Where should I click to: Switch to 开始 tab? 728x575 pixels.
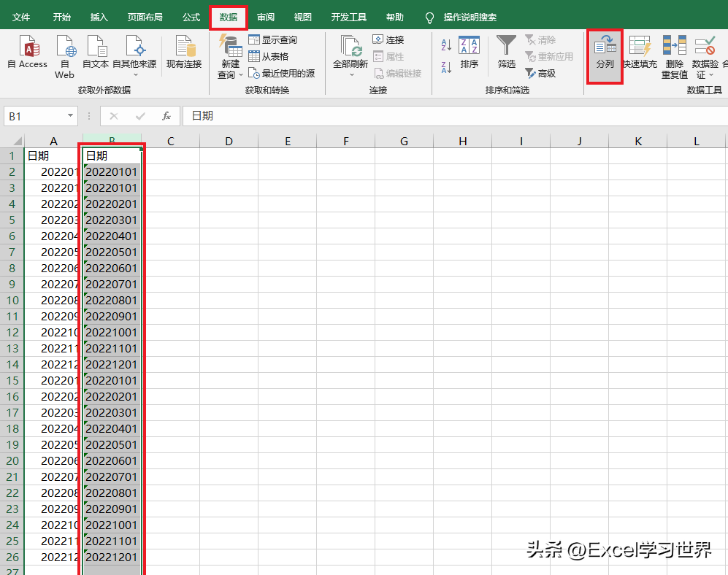[62, 18]
